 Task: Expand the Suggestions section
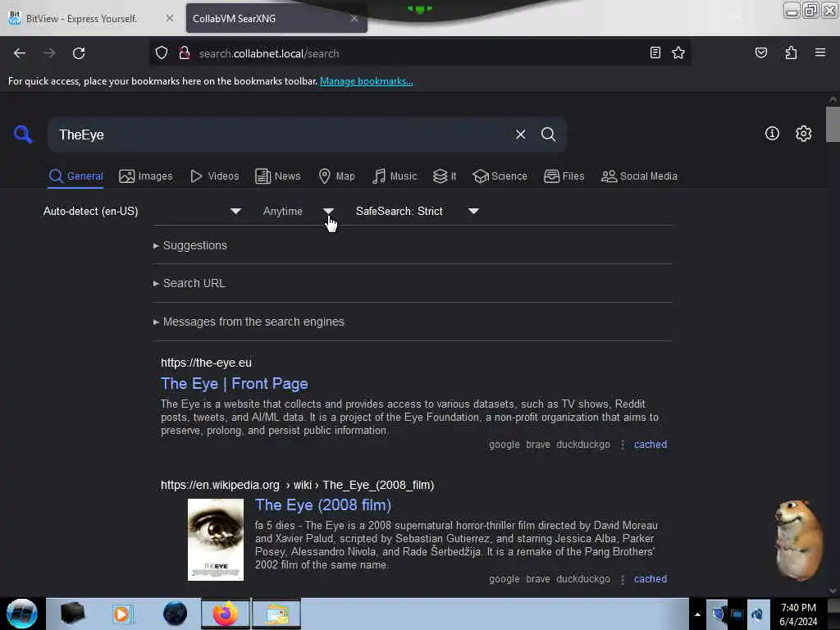190,245
